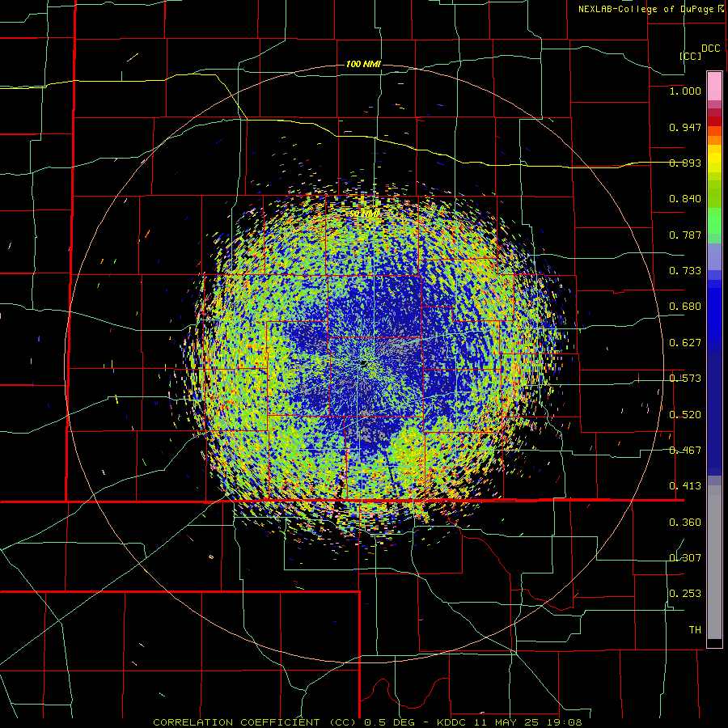Image resolution: width=728 pixels, height=728 pixels.
Task: Pick the orange segment of the color bar
Action: [x=714, y=140]
